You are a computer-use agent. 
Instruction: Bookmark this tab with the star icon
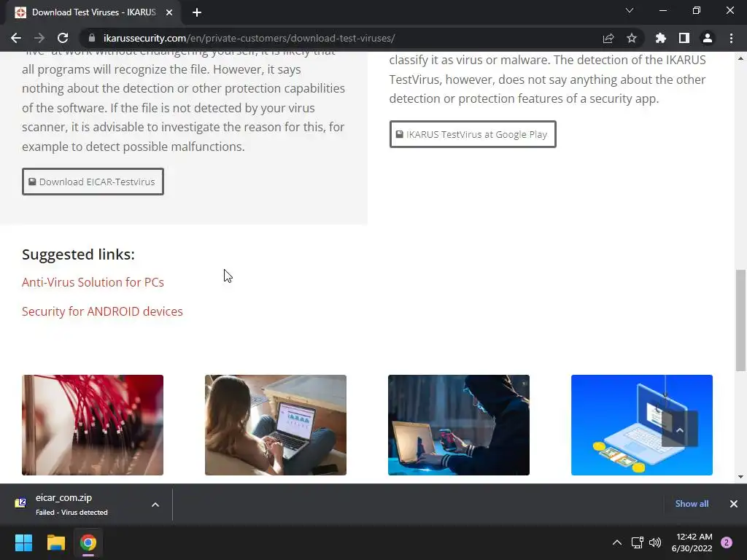point(632,38)
